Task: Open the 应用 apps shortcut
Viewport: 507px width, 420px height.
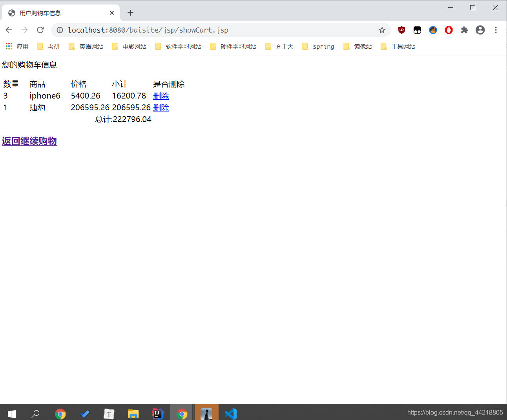Action: pos(17,46)
